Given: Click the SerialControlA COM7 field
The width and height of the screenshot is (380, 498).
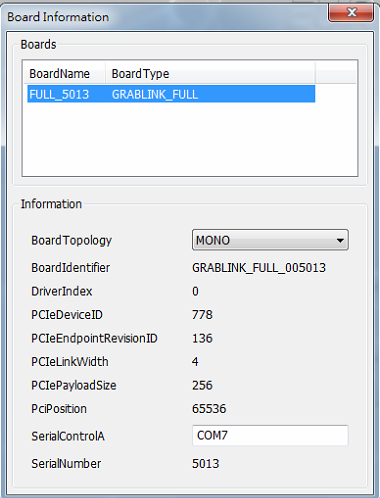Looking at the screenshot, I should tap(270, 435).
